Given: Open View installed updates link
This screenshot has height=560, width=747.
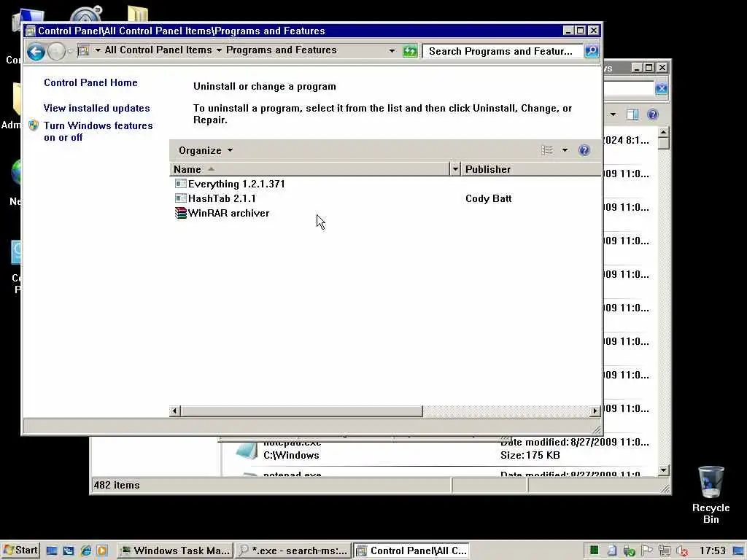Looking at the screenshot, I should pos(97,108).
